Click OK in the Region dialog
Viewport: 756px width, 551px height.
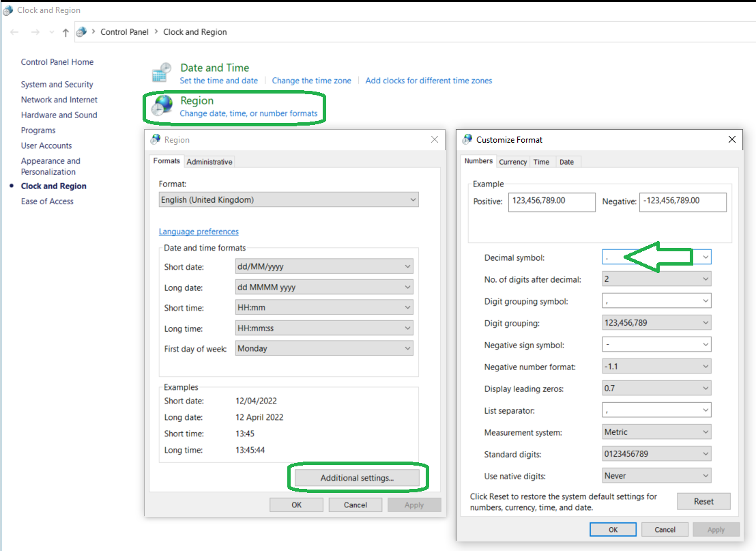pyautogui.click(x=297, y=505)
